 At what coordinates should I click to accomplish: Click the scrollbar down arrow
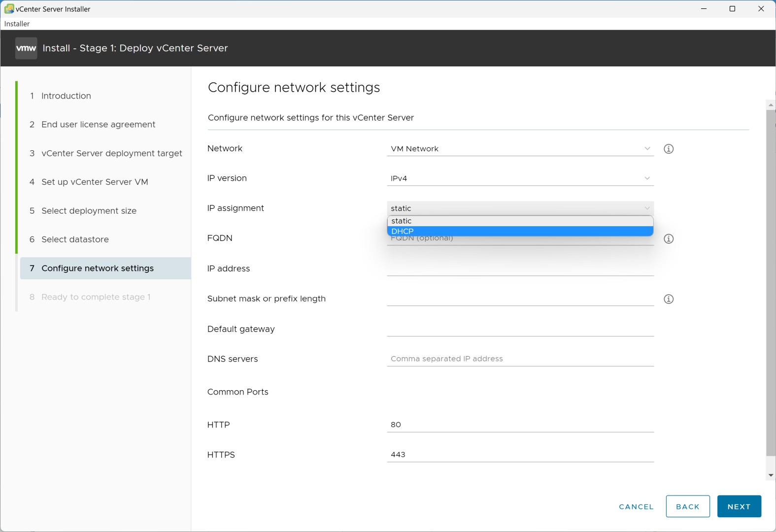771,475
